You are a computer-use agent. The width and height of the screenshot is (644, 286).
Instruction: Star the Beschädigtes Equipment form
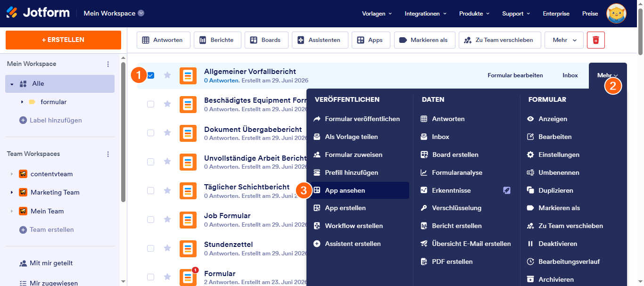click(x=167, y=104)
